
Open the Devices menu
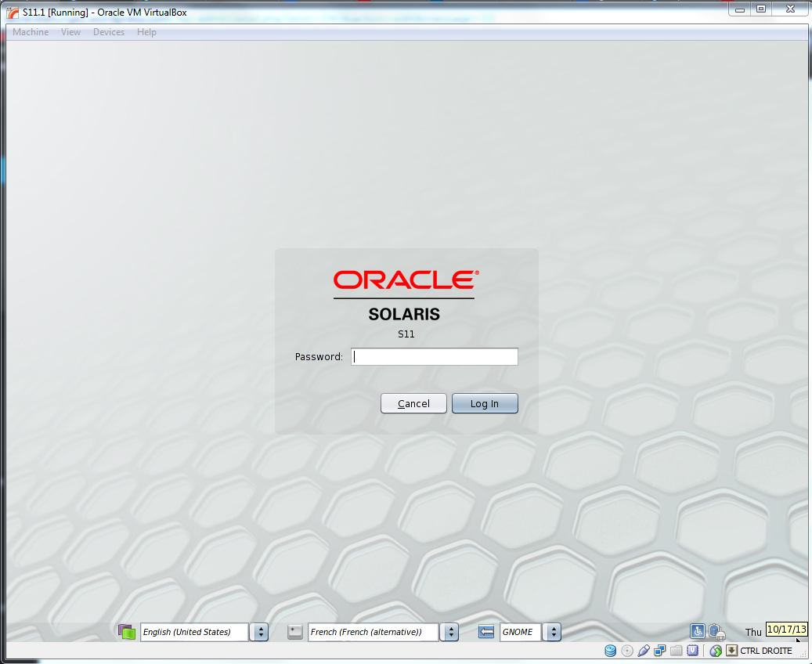pos(109,32)
